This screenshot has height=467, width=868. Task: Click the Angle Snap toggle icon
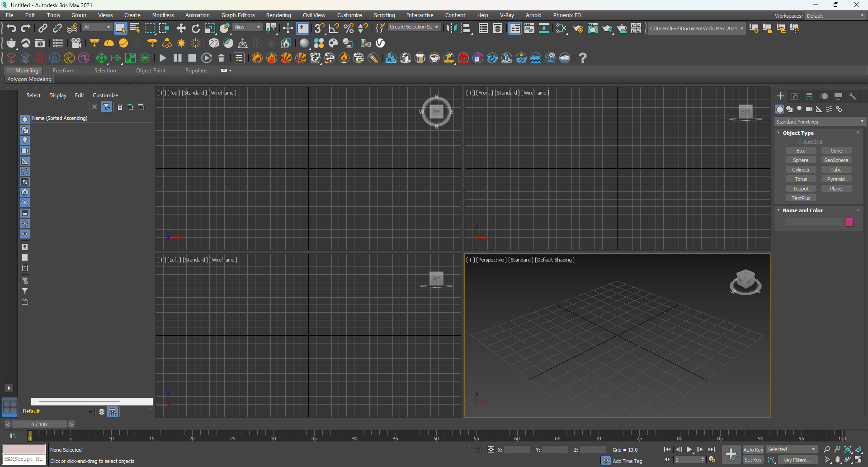pos(334,29)
